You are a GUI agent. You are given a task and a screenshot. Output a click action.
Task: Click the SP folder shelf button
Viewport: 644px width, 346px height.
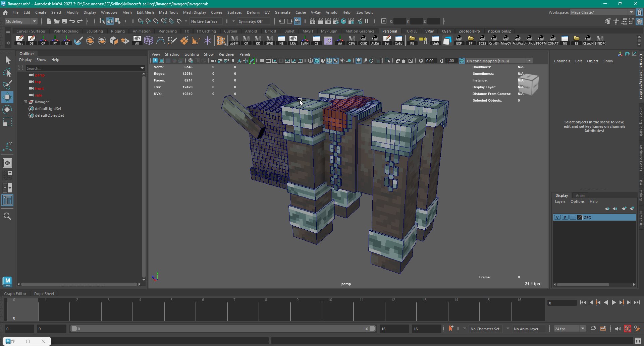click(471, 41)
